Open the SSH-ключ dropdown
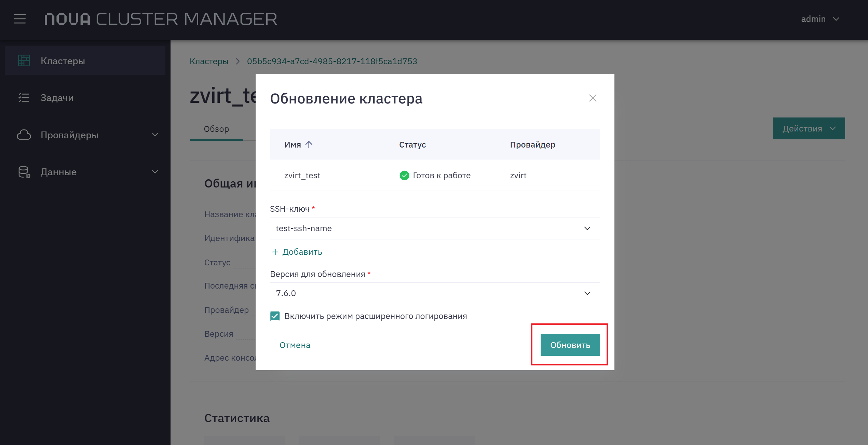This screenshot has width=868, height=445. (x=435, y=228)
